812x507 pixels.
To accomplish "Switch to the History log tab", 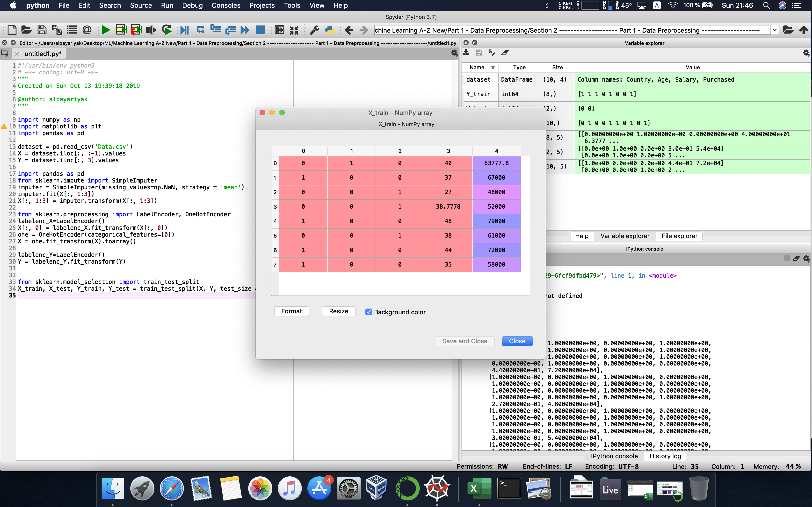I will tap(665, 456).
